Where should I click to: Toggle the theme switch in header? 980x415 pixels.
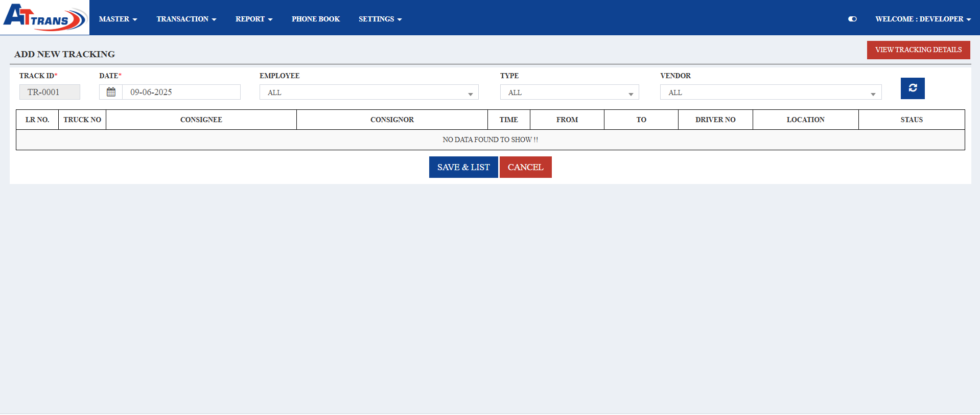[852, 19]
